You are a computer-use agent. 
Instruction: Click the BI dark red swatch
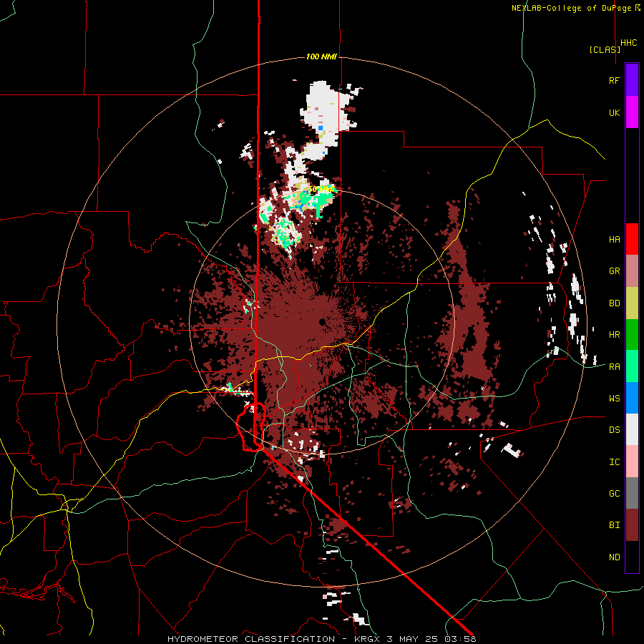coord(632,525)
